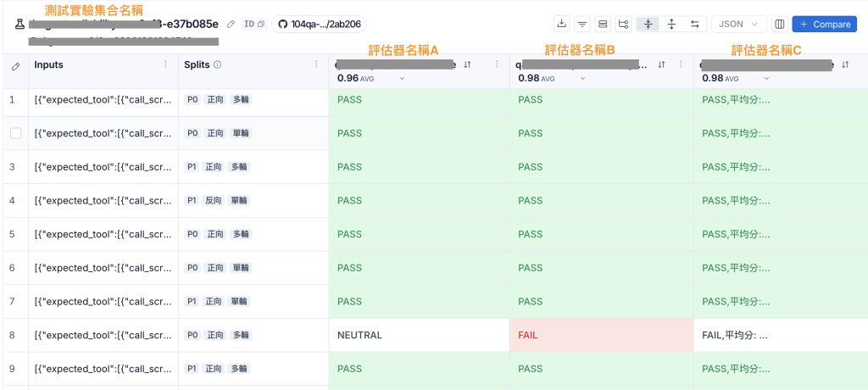The image size is (868, 390).
Task: Open the second evaluator's PASS cell in row 3
Action: pos(601,167)
